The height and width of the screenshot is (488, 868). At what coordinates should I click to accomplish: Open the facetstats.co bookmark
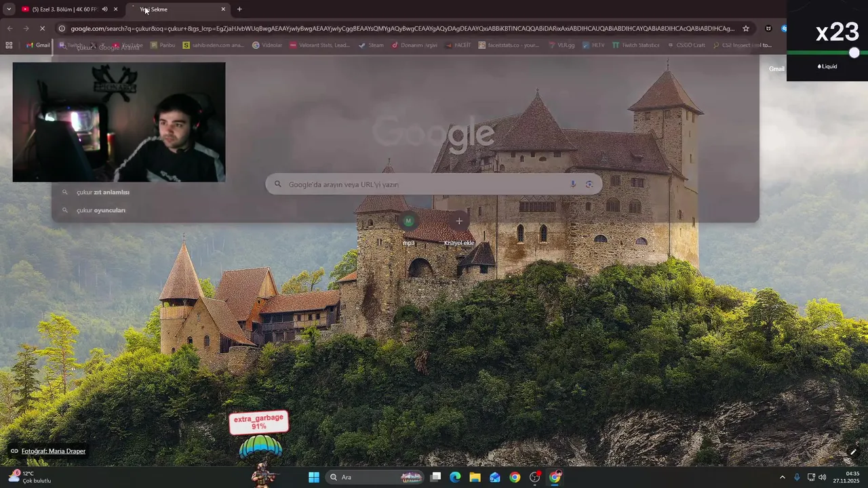click(x=509, y=45)
